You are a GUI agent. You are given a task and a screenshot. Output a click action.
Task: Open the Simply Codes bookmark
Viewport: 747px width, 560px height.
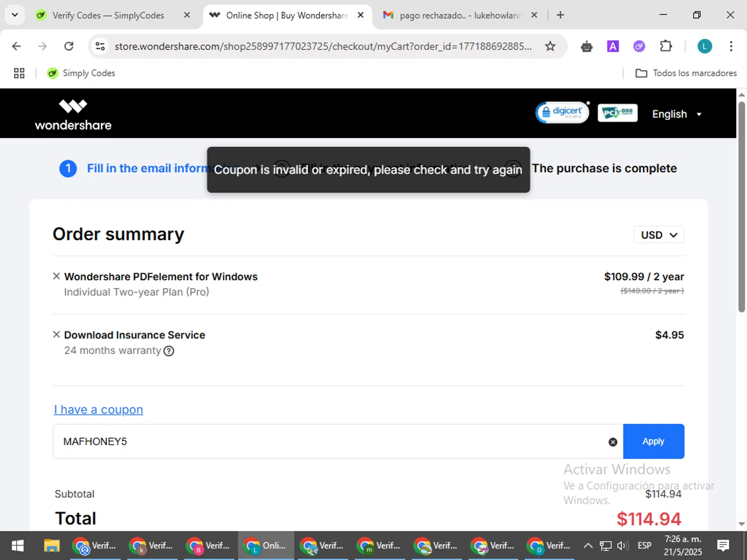[81, 73]
